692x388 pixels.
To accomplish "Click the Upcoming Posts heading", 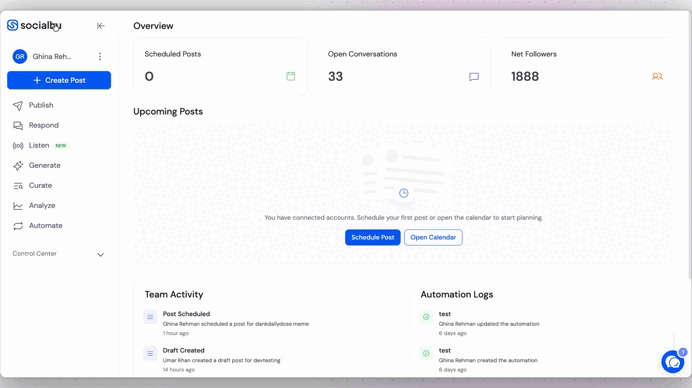I will point(168,112).
